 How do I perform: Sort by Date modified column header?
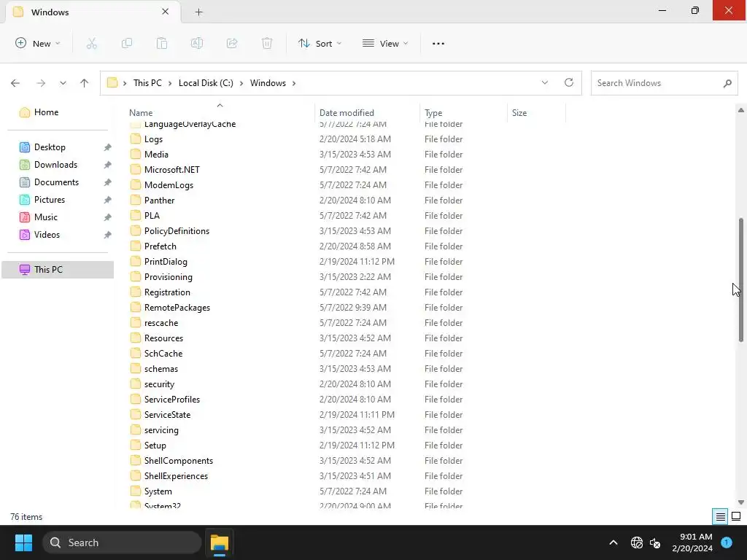[368, 113]
